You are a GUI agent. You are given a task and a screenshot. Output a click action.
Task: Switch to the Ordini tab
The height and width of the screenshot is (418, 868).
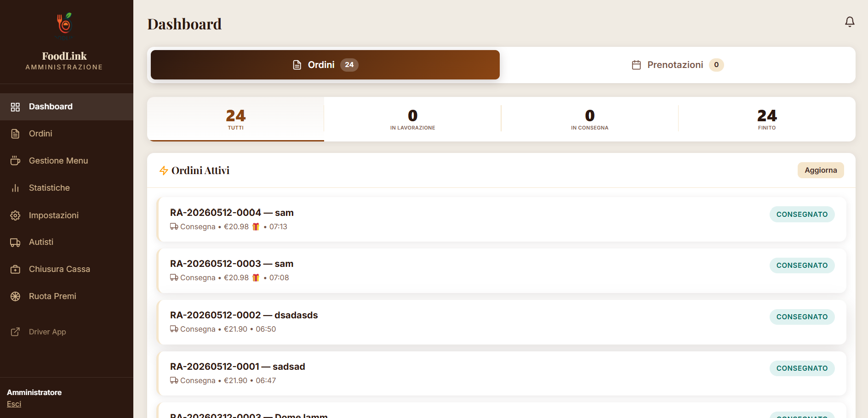click(x=325, y=65)
